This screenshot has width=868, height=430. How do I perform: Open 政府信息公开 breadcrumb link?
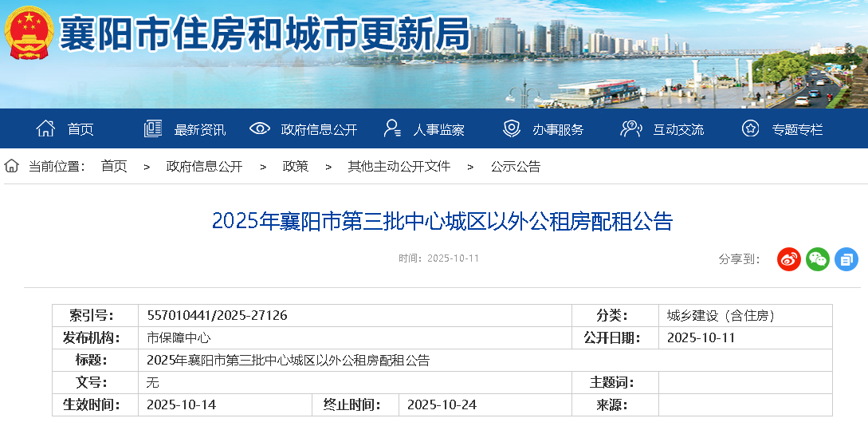pos(204,167)
